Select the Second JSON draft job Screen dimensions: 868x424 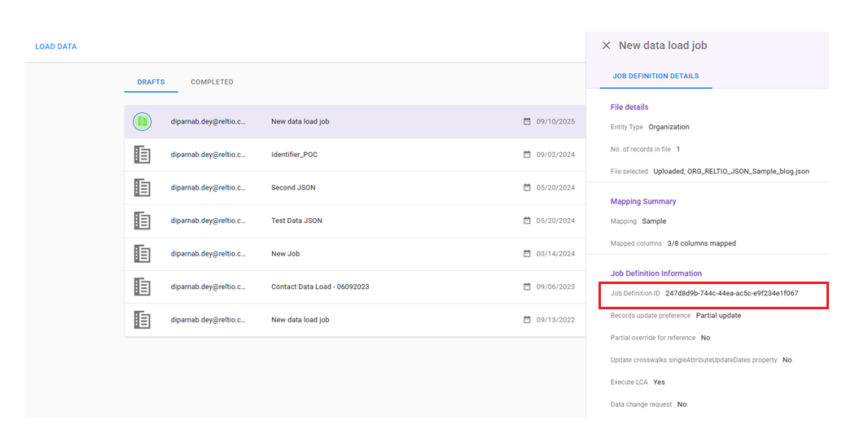(x=355, y=188)
